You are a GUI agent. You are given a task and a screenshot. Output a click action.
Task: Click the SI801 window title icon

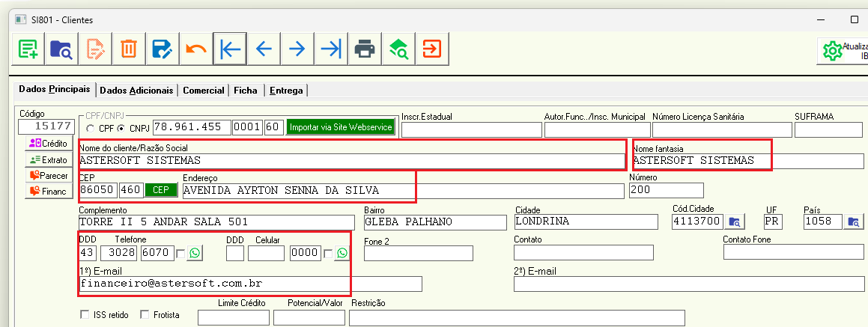coord(20,19)
